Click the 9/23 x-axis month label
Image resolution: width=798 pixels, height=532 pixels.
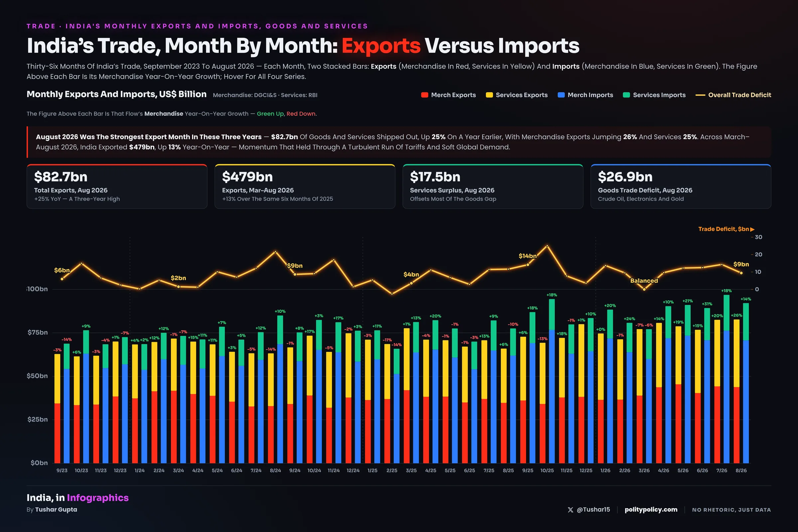62,470
